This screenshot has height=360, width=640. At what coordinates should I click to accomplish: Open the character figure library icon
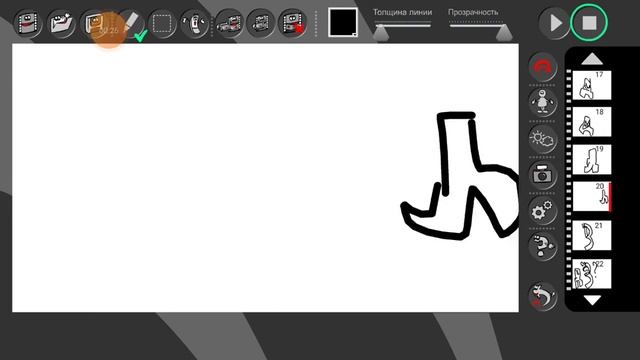pyautogui.click(x=543, y=102)
